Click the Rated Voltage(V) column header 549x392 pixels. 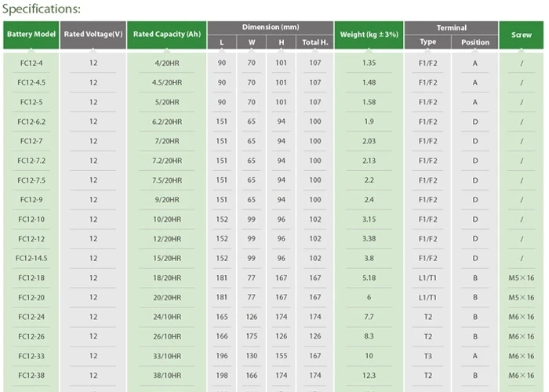pyautogui.click(x=93, y=34)
